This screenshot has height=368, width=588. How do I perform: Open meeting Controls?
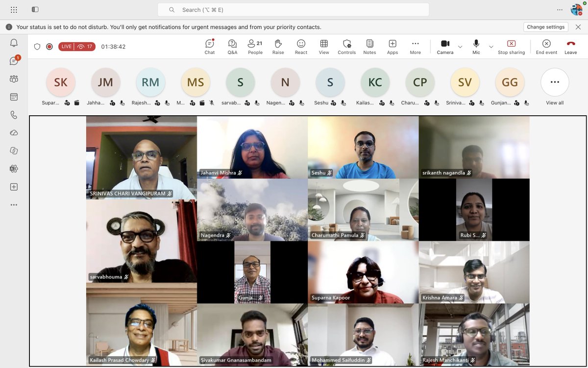[347, 47]
